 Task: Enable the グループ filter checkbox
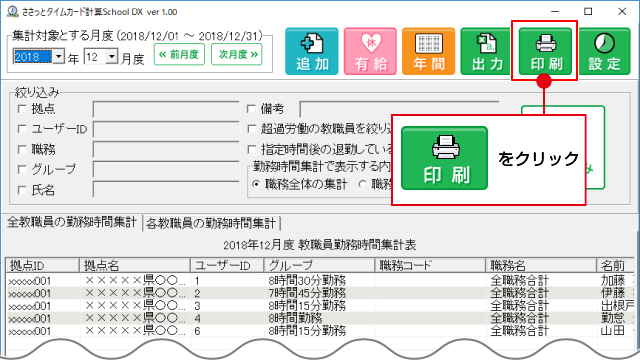[x=22, y=169]
